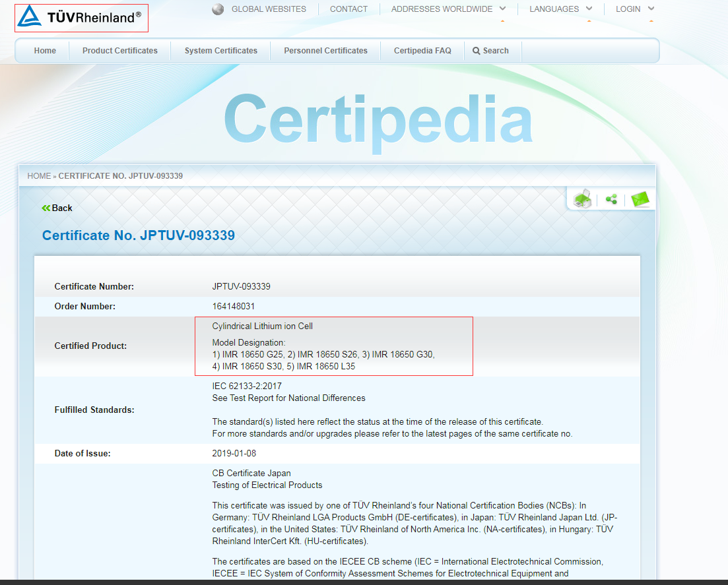Follow the Global Websites link
Viewport: 728px width, 585px height.
269,9
